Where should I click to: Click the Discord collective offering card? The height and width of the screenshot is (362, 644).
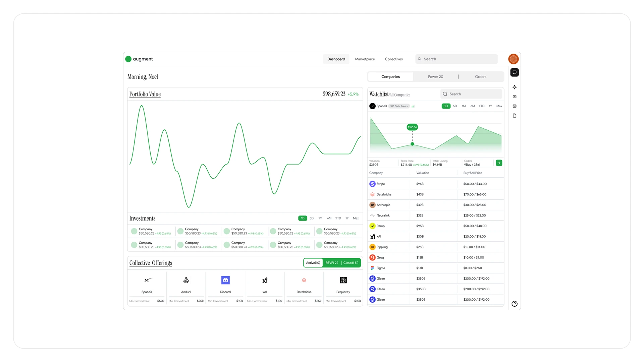tap(225, 286)
